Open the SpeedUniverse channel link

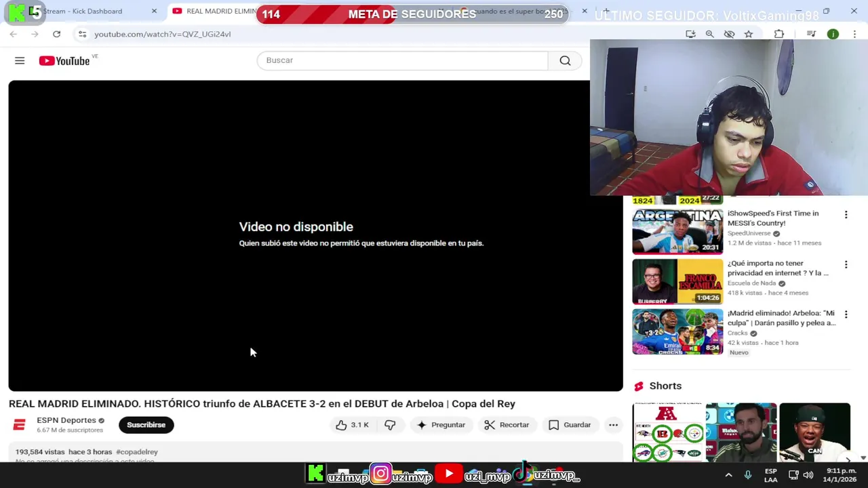pos(749,233)
